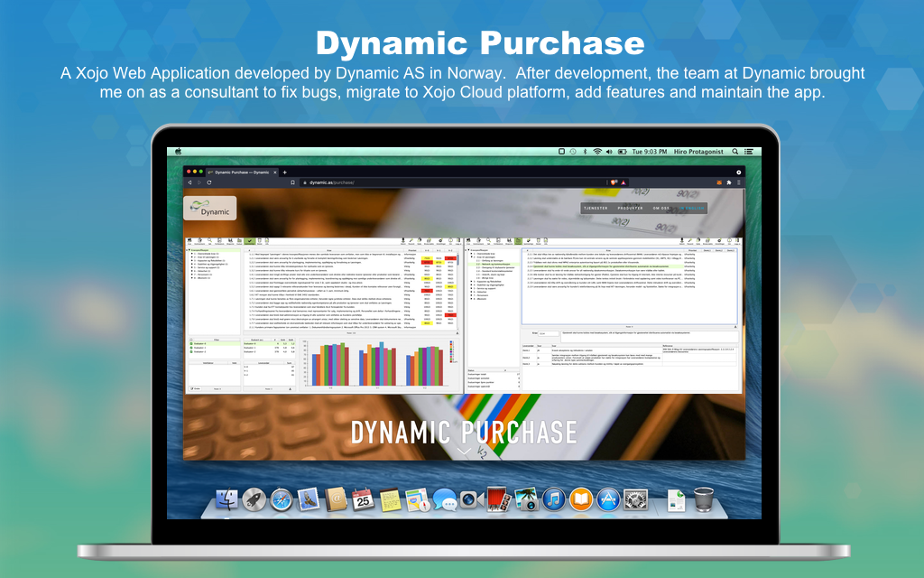This screenshot has height=578, width=924.
Task: Open a new browser tab
Action: pos(285,172)
